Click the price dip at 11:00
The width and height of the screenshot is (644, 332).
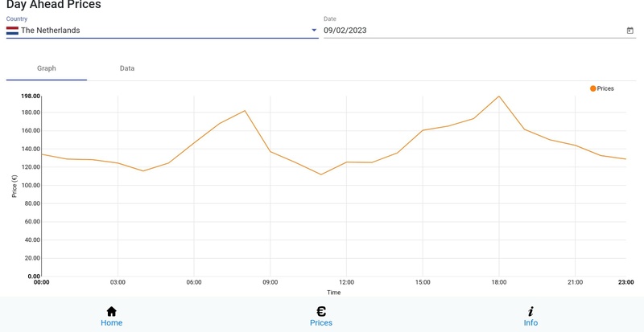point(320,174)
